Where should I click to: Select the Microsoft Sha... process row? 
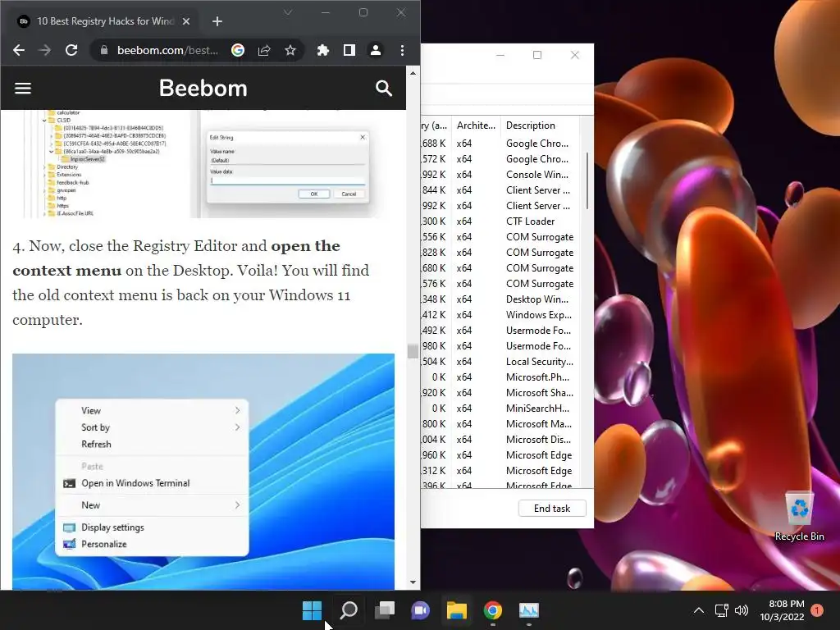click(502, 393)
